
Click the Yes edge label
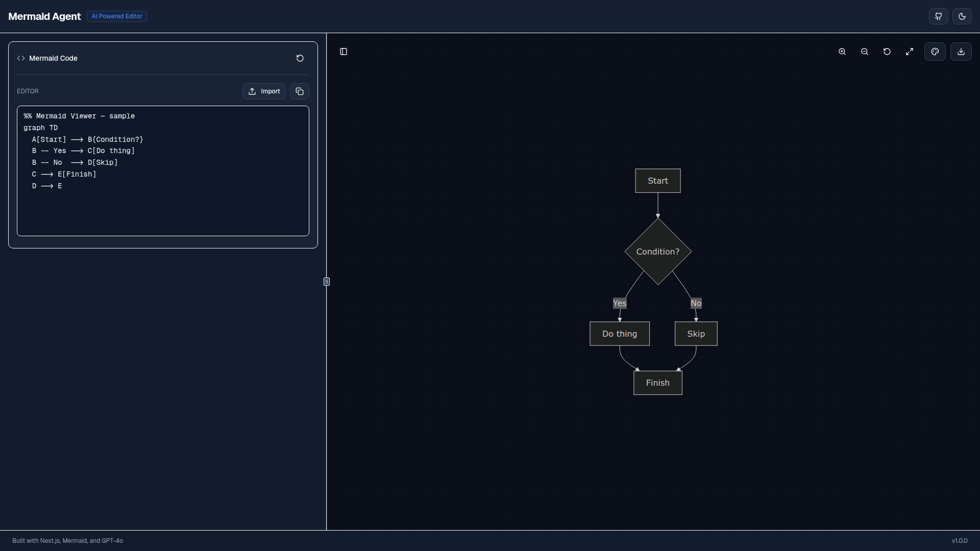620,303
